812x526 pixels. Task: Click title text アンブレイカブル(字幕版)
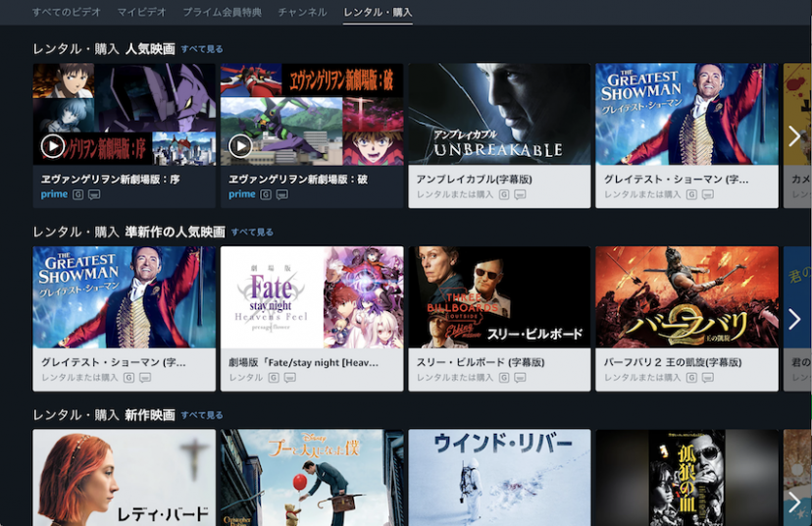(x=475, y=180)
